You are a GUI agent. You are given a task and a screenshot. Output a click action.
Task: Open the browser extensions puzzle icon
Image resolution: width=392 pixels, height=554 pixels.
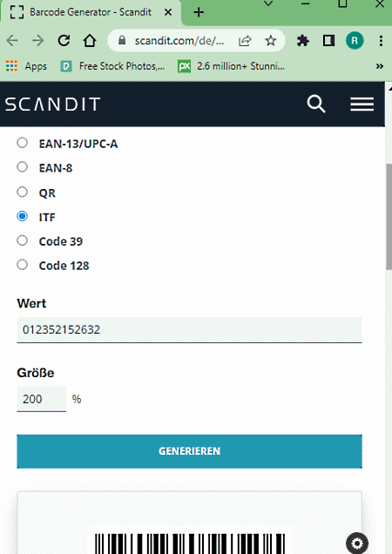pos(303,41)
